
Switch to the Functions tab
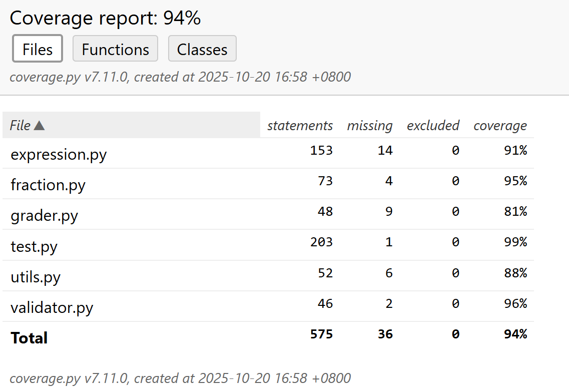click(x=115, y=49)
